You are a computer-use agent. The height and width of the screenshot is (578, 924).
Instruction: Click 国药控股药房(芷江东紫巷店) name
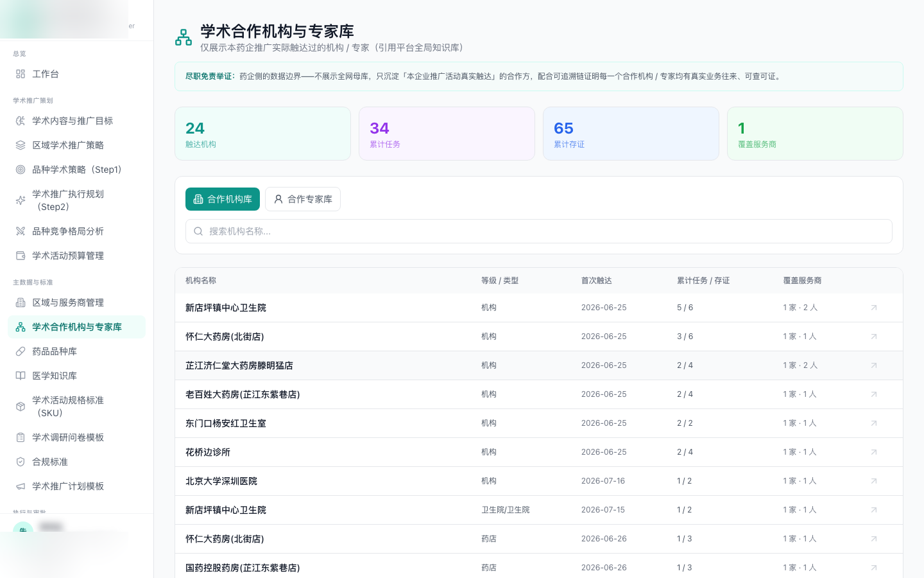[x=243, y=568]
